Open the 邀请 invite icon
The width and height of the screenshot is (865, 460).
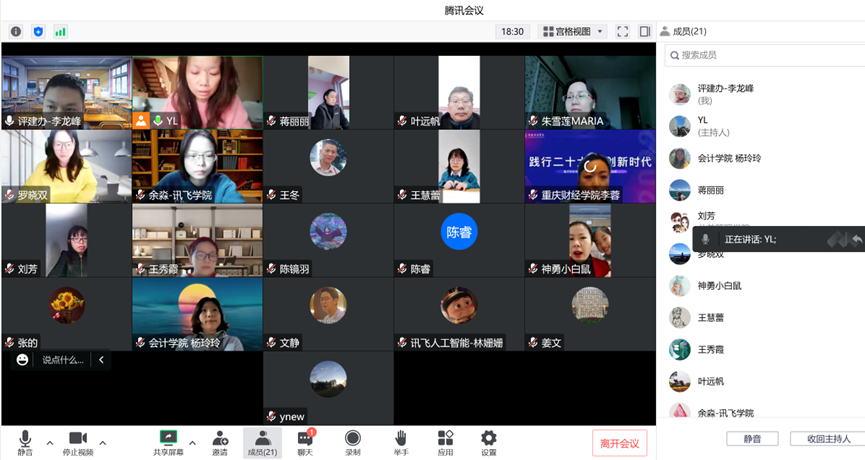[x=220, y=442]
